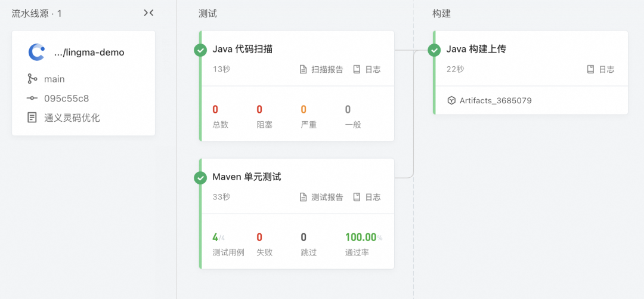The width and height of the screenshot is (644, 299).
Task: Click the 阻塞 blocker issue count
Action: click(x=259, y=109)
